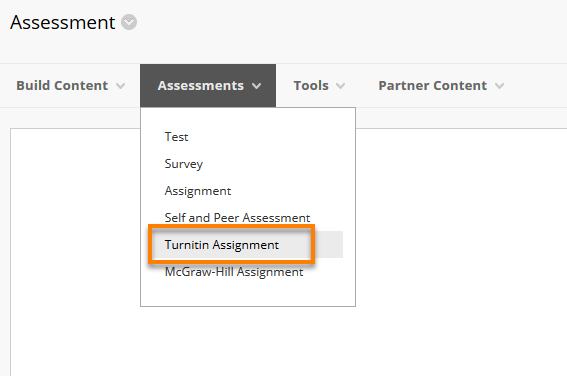Choose Test from the Assessments list
This screenshot has height=376, width=567.
pos(176,137)
